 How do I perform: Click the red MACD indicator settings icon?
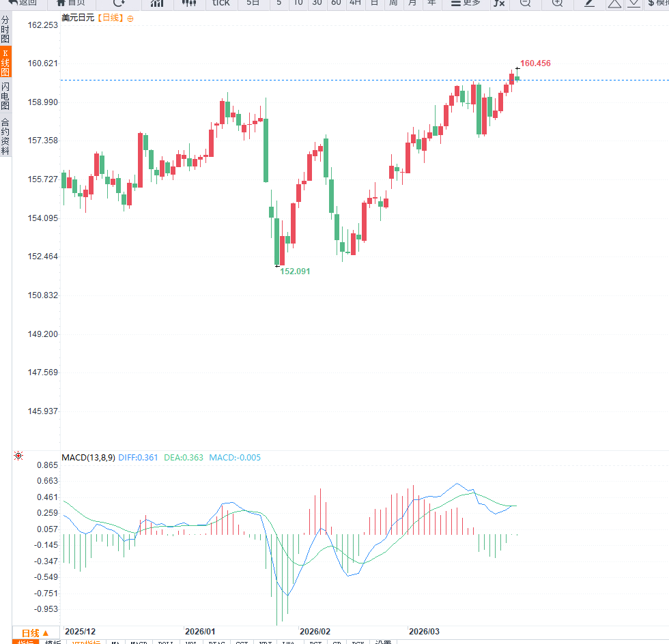point(18,455)
